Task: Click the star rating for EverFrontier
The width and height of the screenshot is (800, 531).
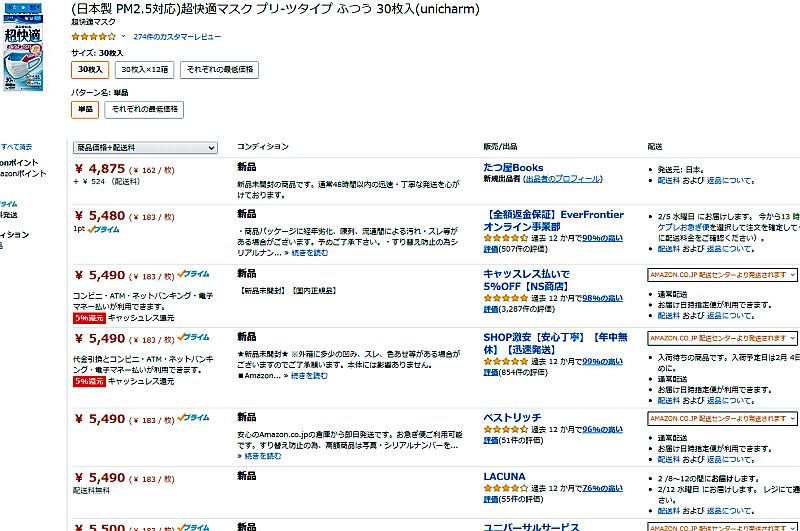Action: click(506, 238)
